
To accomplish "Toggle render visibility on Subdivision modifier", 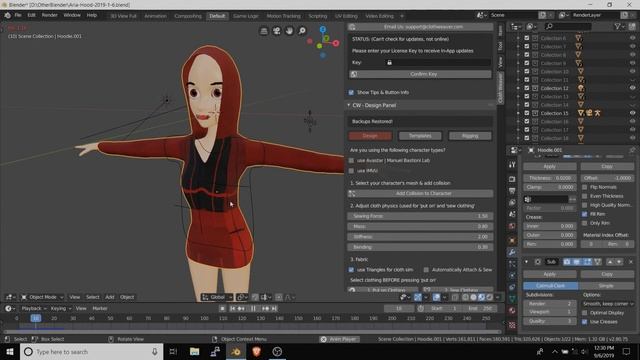I will [x=567, y=262].
